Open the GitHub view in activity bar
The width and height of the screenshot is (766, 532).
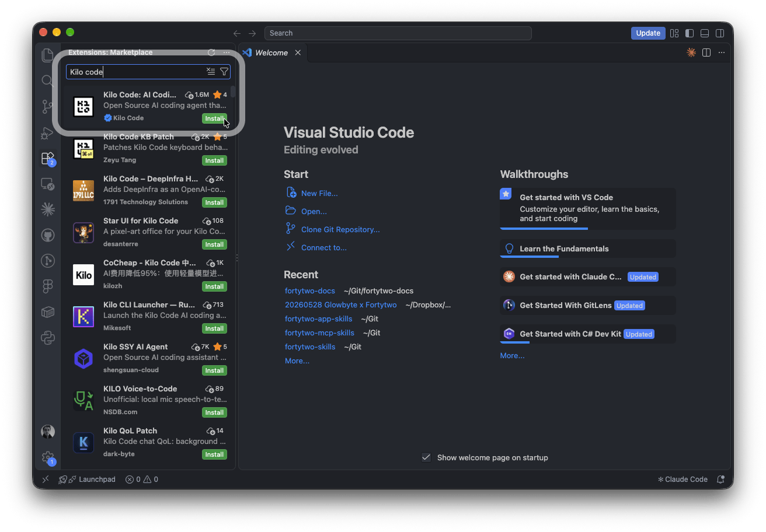coord(48,235)
